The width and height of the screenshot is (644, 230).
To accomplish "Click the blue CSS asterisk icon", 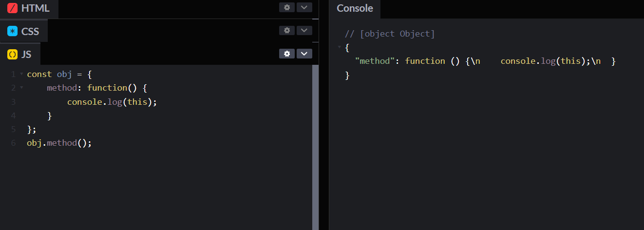I will tap(12, 32).
